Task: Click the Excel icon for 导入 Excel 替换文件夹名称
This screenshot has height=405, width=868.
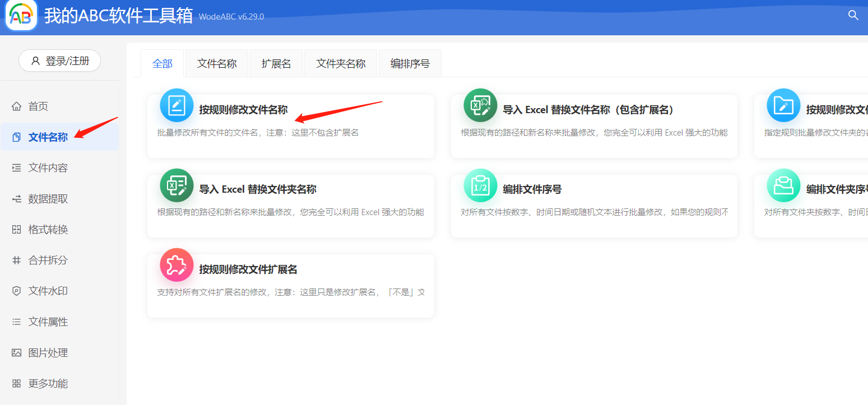Action: [x=177, y=185]
